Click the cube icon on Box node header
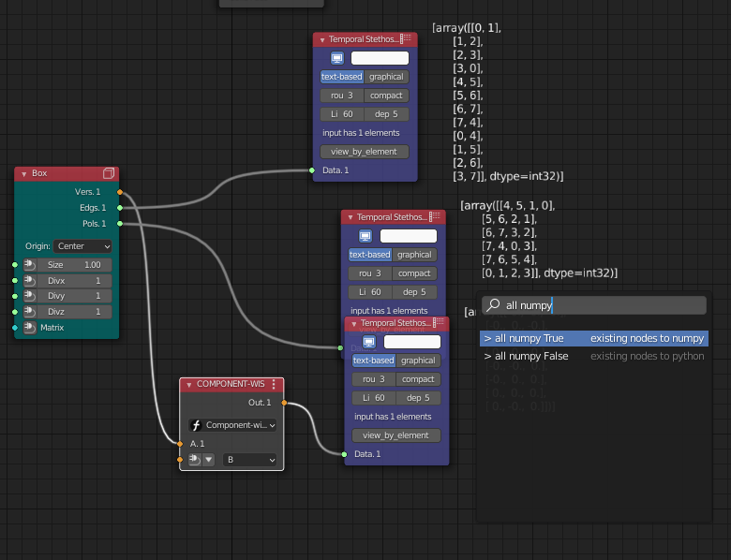This screenshot has height=560, width=731. click(x=109, y=173)
